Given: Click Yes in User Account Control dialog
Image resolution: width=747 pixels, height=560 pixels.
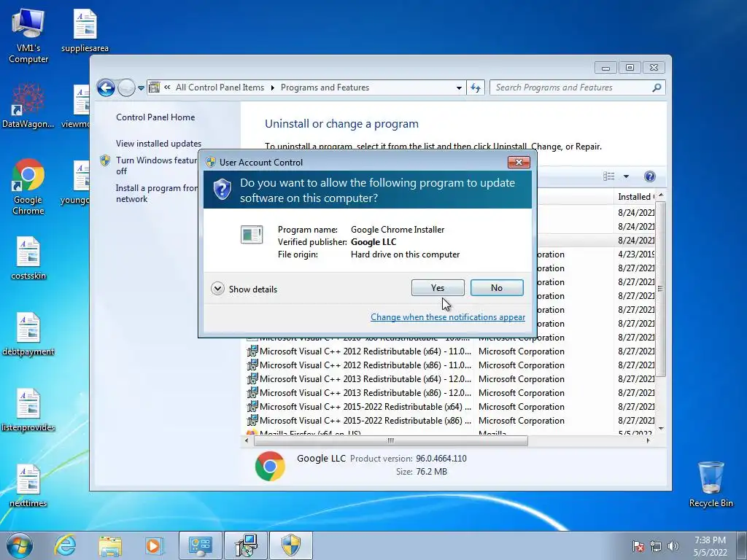Looking at the screenshot, I should (438, 287).
